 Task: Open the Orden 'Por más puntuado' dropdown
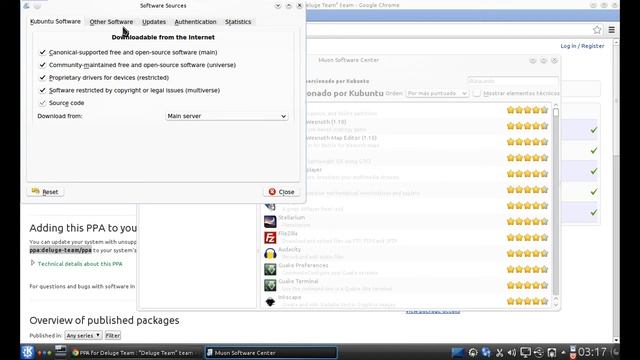click(x=437, y=93)
